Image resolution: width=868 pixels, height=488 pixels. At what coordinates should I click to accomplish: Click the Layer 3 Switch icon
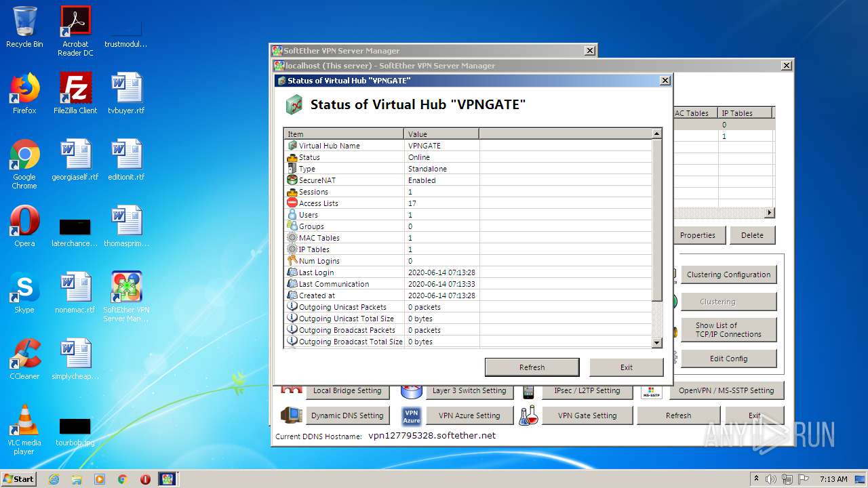[x=412, y=391]
